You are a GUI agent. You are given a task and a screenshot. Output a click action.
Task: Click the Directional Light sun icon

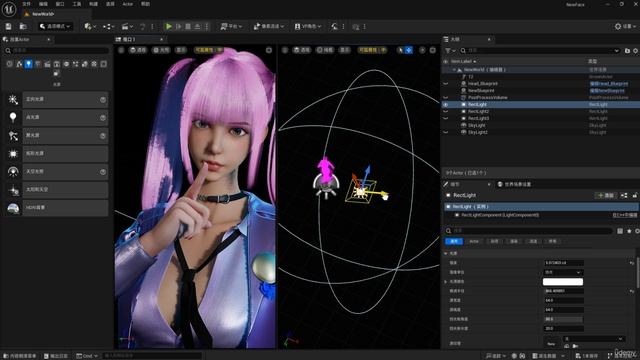13,100
